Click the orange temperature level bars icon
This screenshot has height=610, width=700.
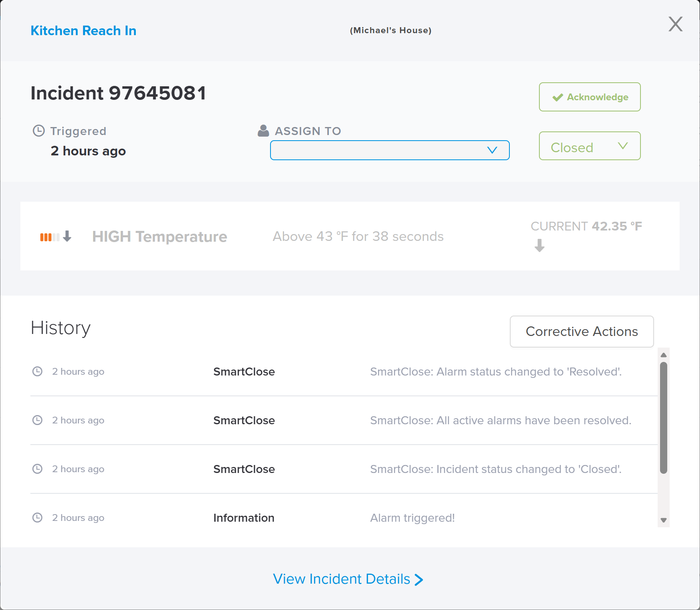(50, 237)
